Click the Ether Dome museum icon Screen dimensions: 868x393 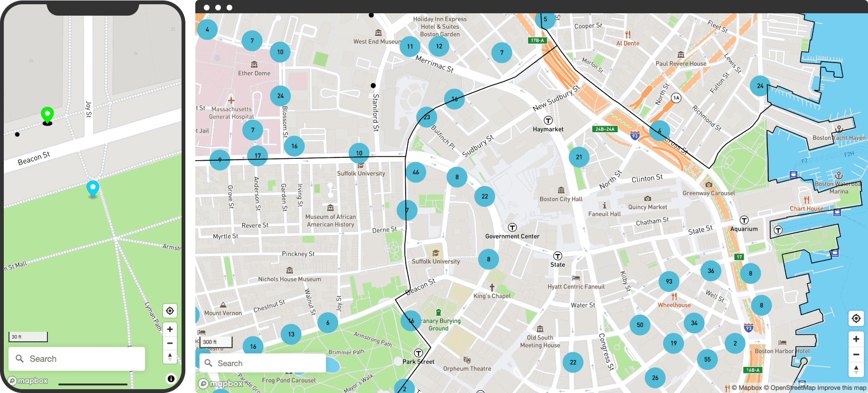254,64
